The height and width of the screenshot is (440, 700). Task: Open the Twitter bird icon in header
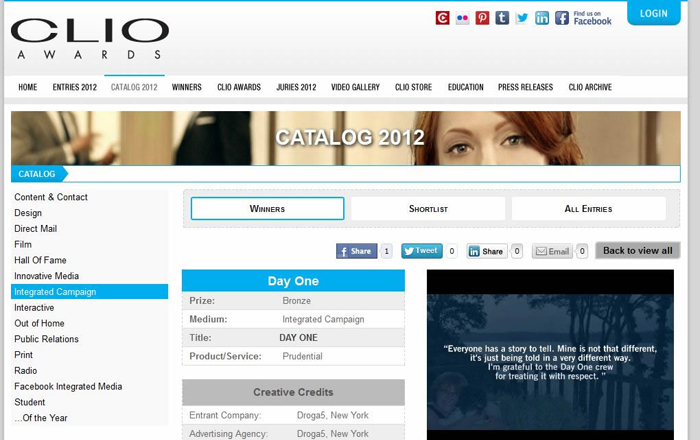click(522, 18)
